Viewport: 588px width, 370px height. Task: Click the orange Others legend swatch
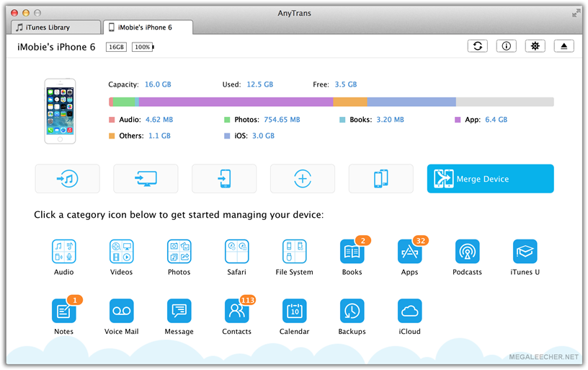click(112, 136)
